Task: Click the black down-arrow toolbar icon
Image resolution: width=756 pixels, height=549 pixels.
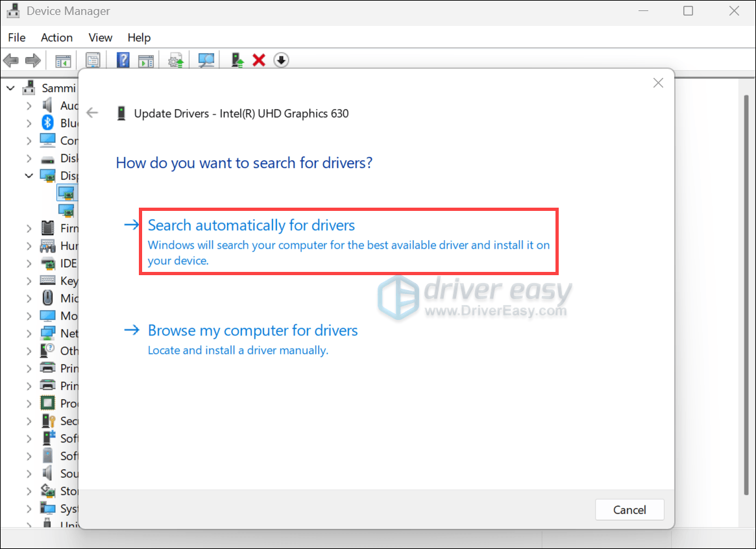Action: click(281, 60)
